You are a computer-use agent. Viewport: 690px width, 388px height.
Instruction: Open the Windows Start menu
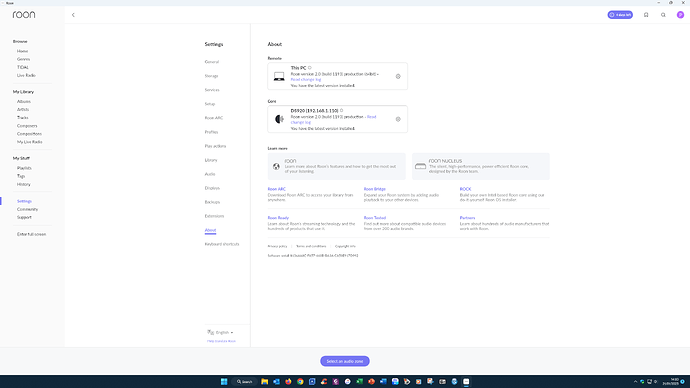(x=224, y=381)
